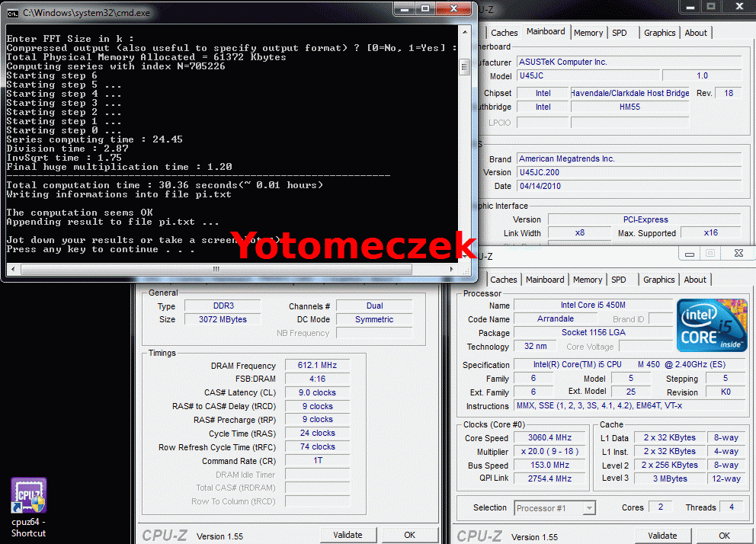Screen dimensions: 756x544
Task: Click the Row Refresh 74 clocks value
Action: [317, 446]
